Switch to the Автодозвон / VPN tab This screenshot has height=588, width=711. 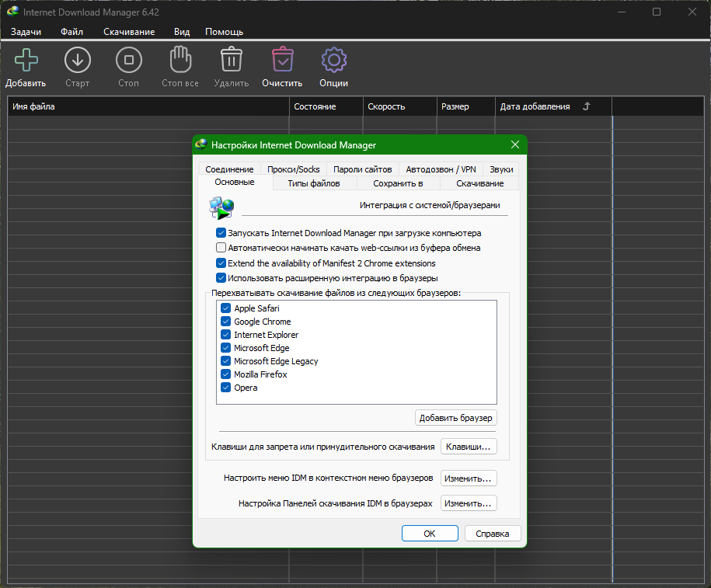point(441,169)
